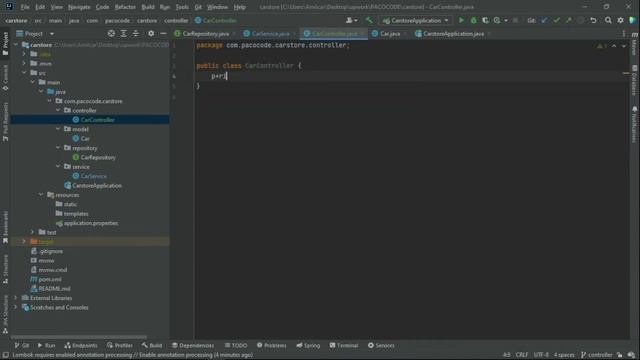Screen dimensions: 640x360
Task: Switch to CarRepository.java tab
Action: click(x=205, y=33)
